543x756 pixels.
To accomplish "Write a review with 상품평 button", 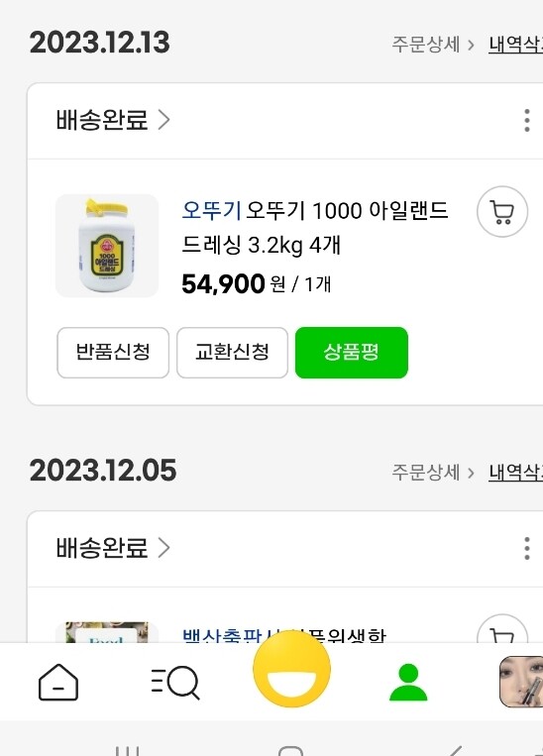I will pyautogui.click(x=352, y=353).
